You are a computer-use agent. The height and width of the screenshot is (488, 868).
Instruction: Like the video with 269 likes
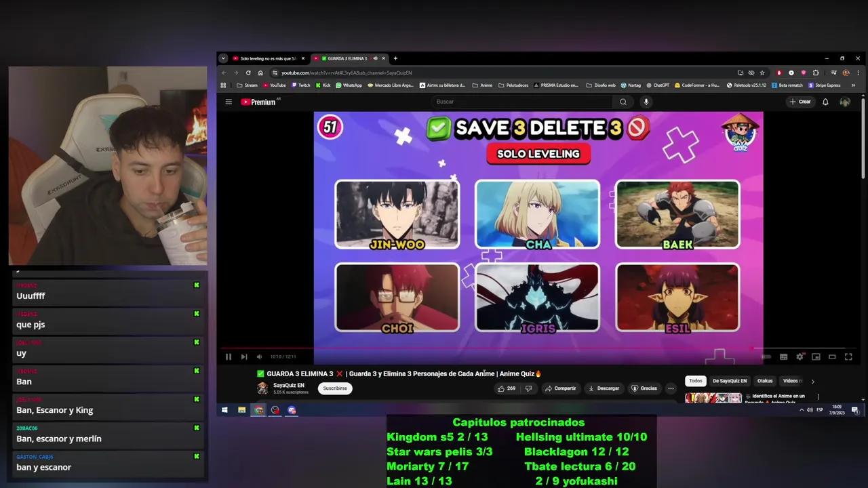click(507, 388)
